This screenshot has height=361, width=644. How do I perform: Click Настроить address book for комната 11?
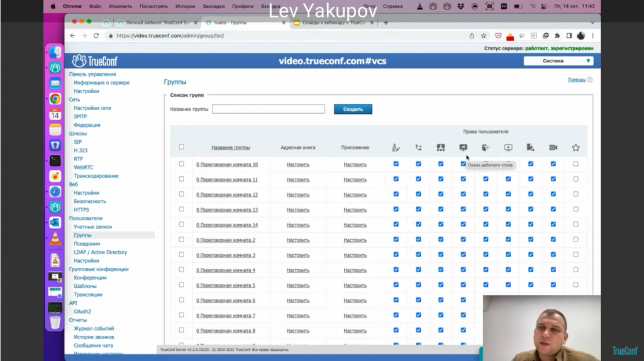point(297,179)
